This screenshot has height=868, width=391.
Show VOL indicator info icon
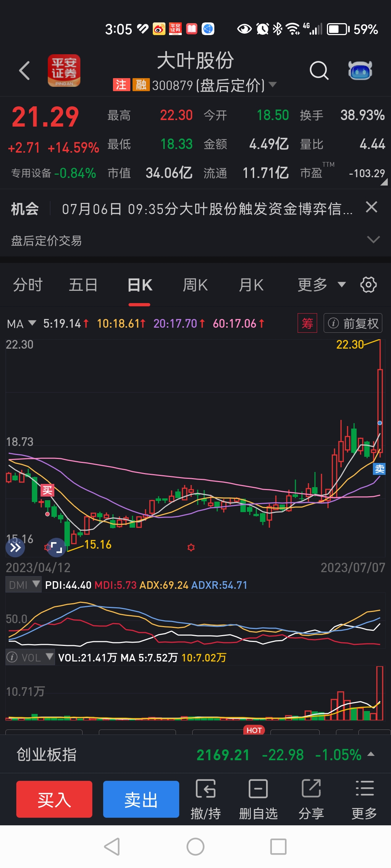pyautogui.click(x=12, y=657)
